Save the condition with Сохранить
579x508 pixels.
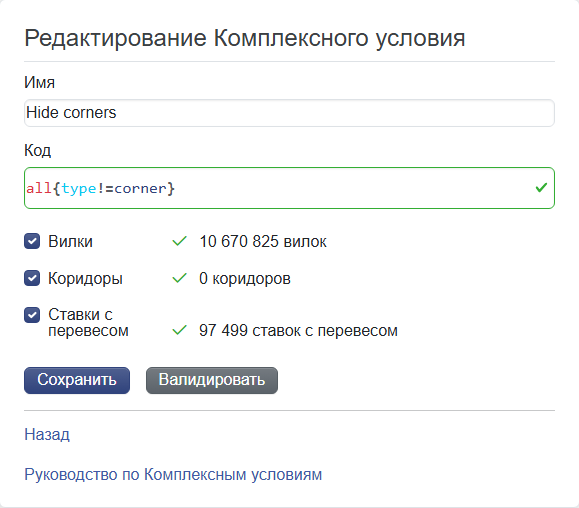(x=77, y=380)
